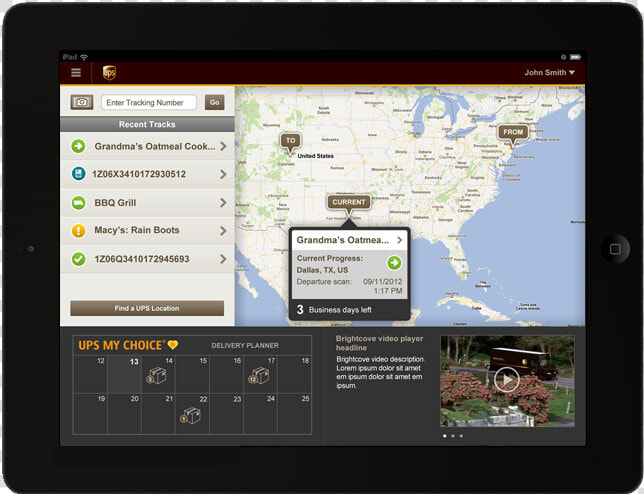
Task: Tap the CURRENT map marker
Action: (x=349, y=204)
